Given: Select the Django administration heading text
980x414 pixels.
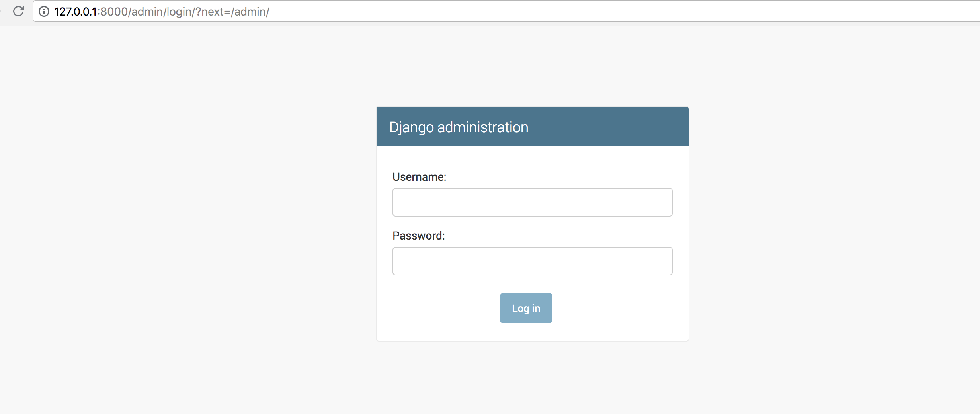Looking at the screenshot, I should click(459, 127).
